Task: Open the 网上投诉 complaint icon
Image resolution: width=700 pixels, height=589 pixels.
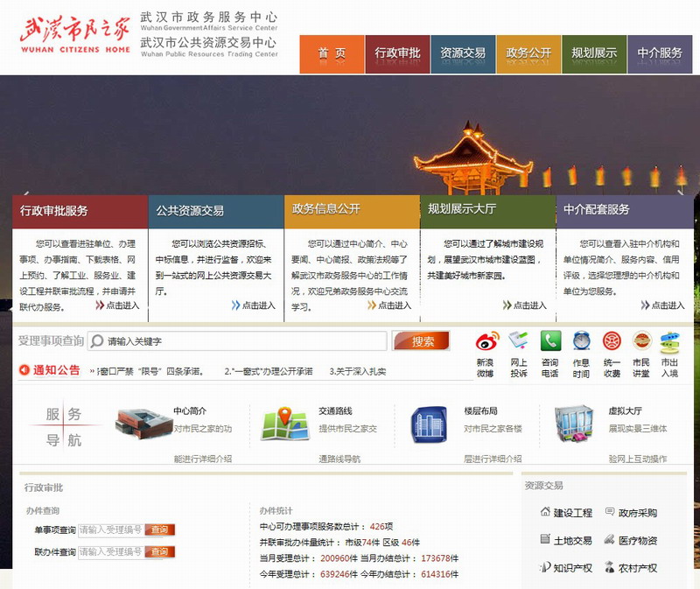Action: point(519,341)
